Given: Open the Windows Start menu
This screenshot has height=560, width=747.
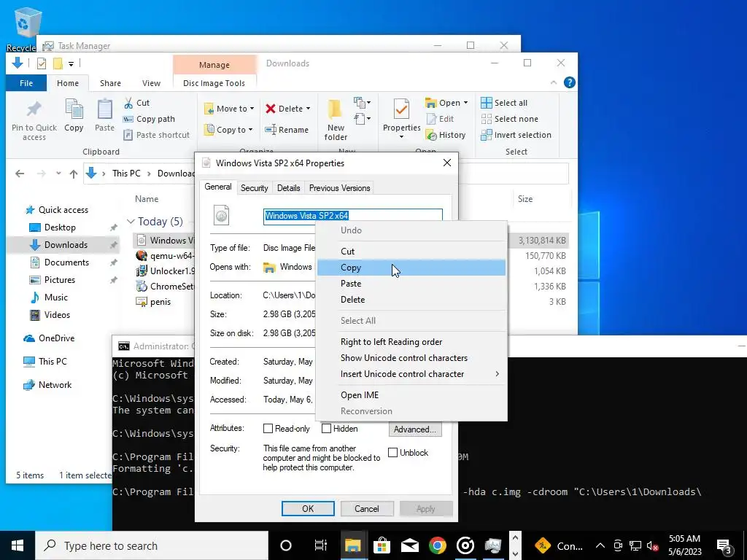Looking at the screenshot, I should point(18,545).
